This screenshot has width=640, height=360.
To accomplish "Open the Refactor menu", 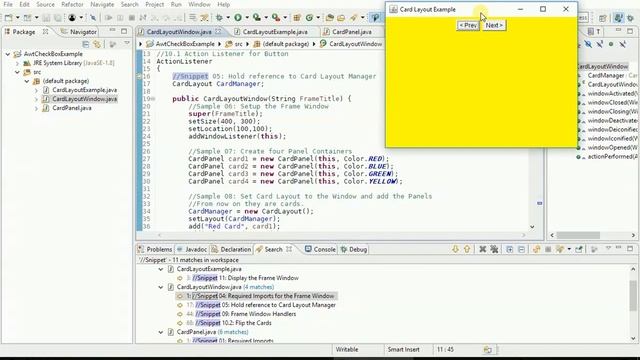I will (72, 4).
